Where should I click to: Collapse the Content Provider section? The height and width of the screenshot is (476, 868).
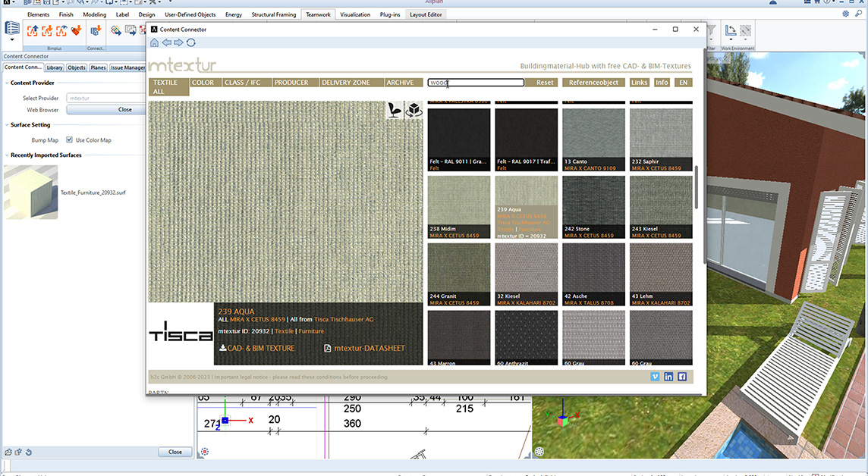point(7,83)
